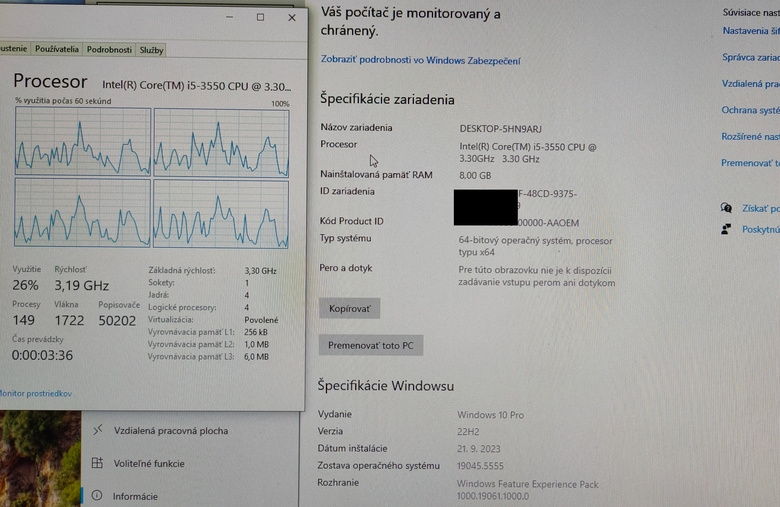
Task: Click the bottom-left CPU core graph
Action: (x=82, y=212)
